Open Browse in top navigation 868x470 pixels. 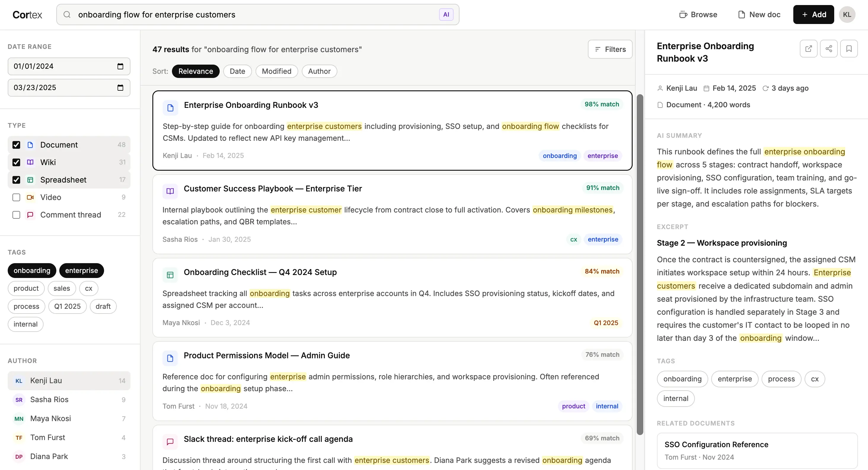click(x=698, y=15)
